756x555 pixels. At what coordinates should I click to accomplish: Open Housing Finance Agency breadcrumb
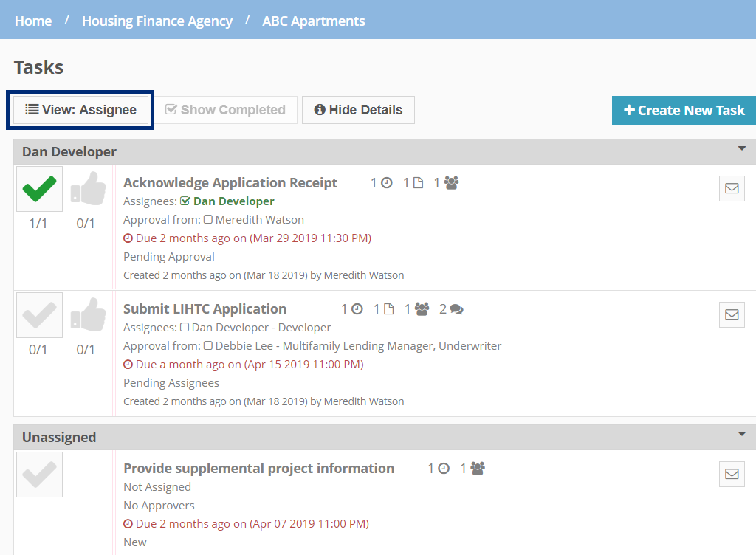coord(157,21)
